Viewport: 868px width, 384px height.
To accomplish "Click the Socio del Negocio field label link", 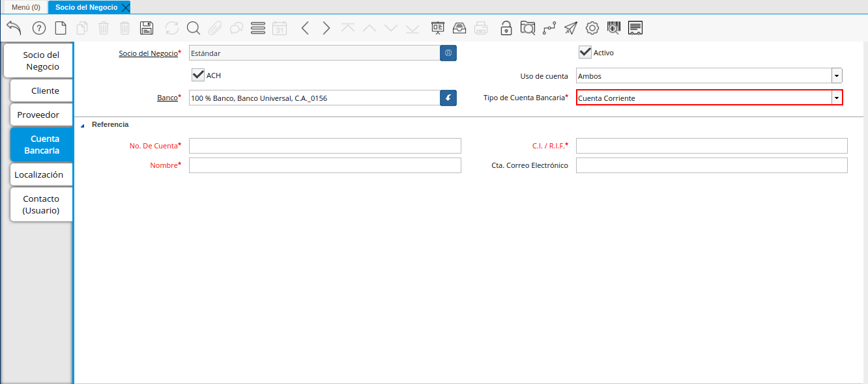I will coord(148,53).
